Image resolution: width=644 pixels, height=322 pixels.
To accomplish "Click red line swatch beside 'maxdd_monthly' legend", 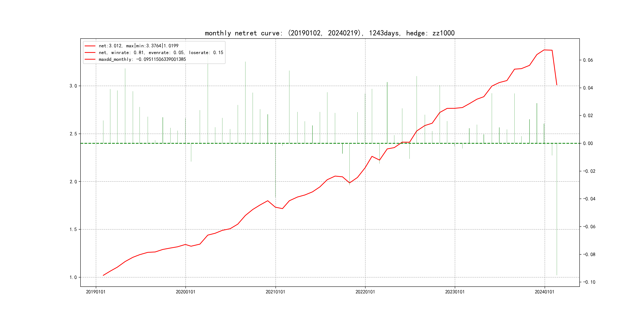I will 90,59.
